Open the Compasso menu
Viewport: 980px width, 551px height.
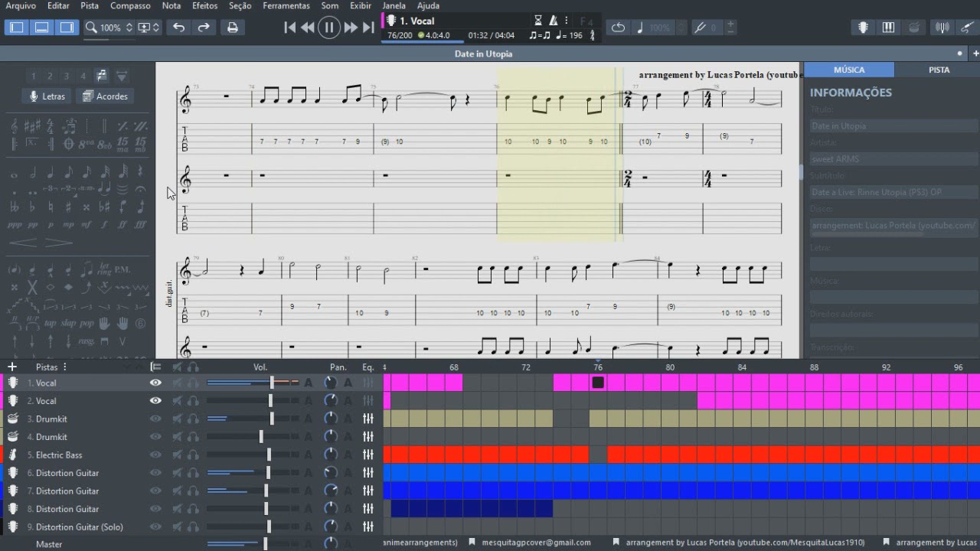(x=130, y=5)
